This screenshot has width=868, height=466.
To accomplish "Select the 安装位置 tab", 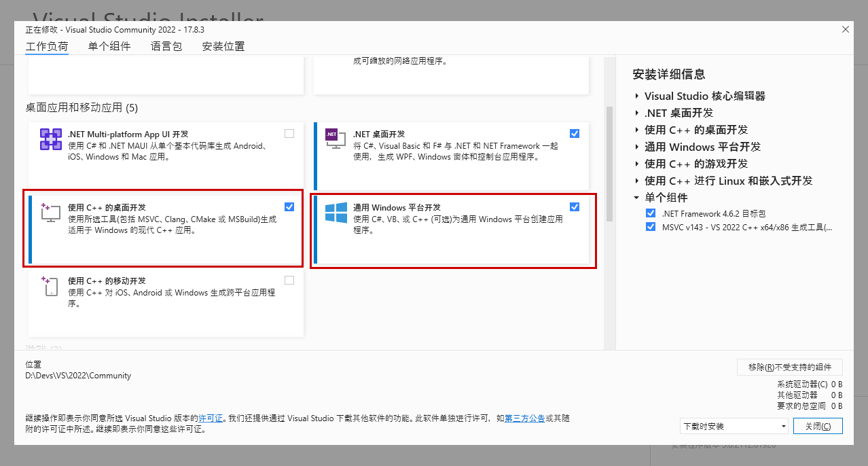I will point(223,47).
